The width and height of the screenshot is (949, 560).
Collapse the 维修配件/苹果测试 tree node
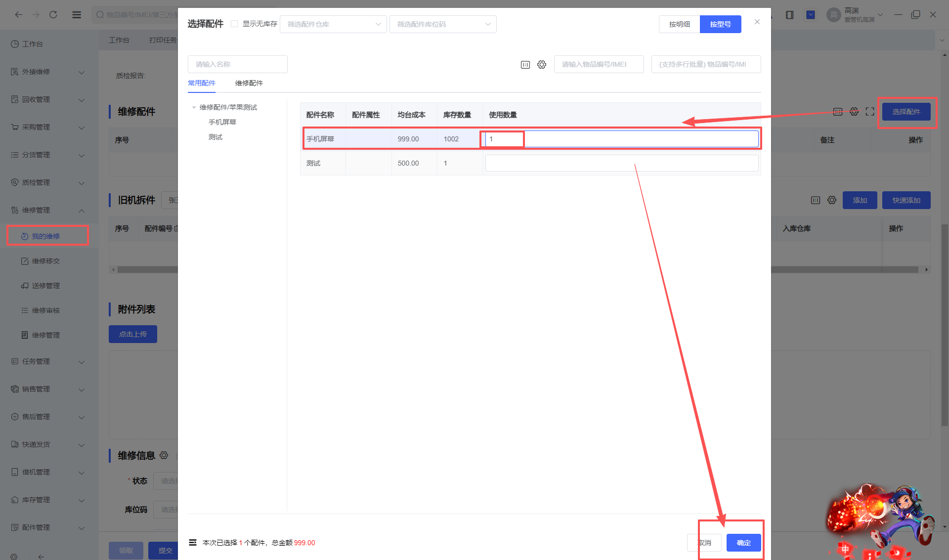pos(194,107)
